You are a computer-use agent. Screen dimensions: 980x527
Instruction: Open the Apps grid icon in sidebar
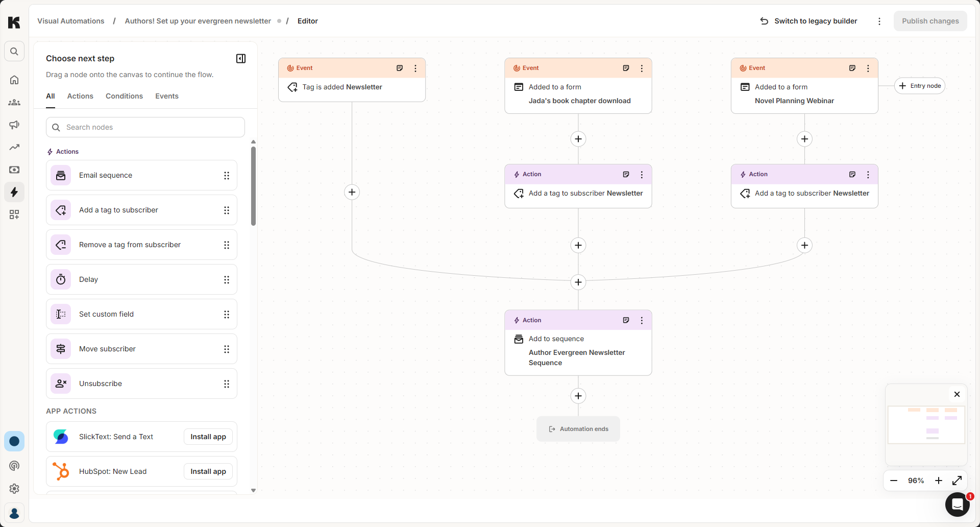click(x=14, y=215)
